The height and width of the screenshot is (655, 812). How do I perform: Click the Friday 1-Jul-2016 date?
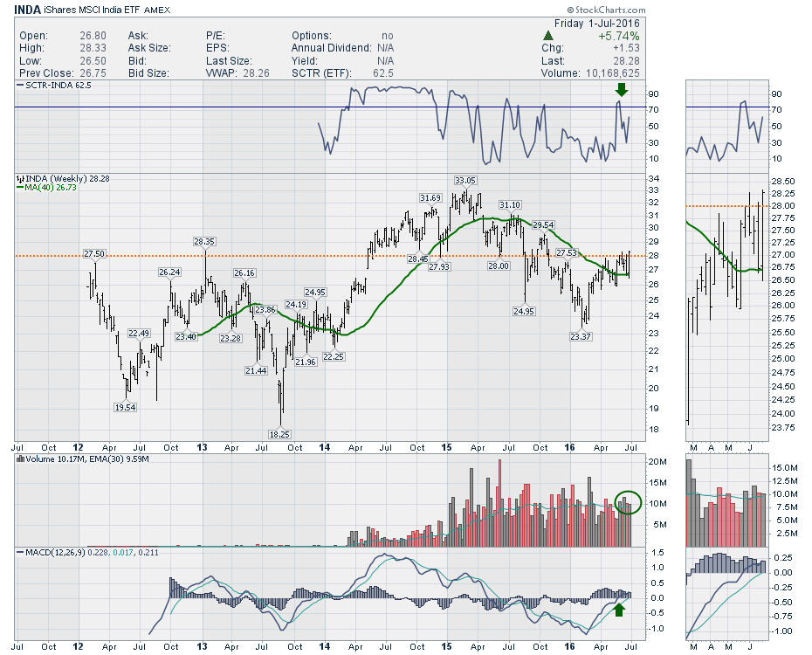coord(597,24)
